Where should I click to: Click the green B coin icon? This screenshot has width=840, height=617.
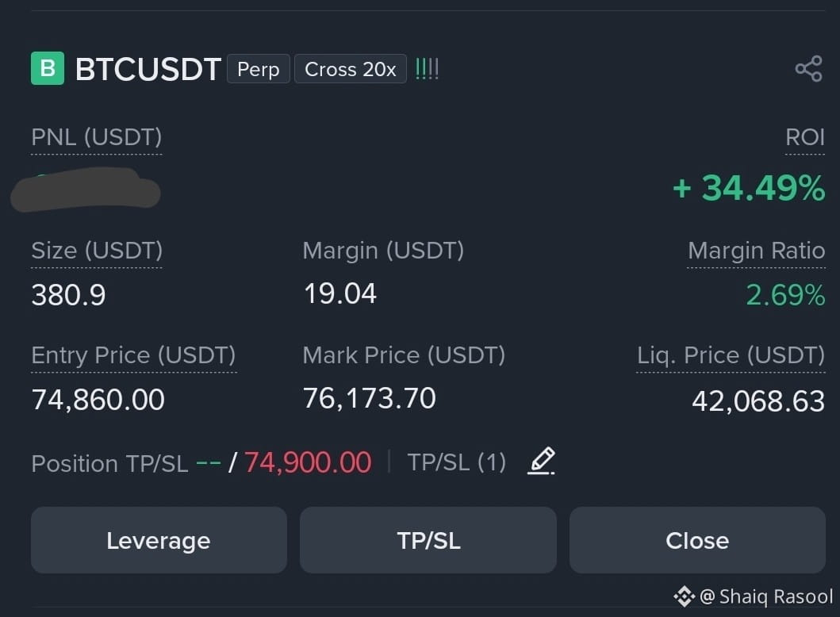tap(48, 68)
